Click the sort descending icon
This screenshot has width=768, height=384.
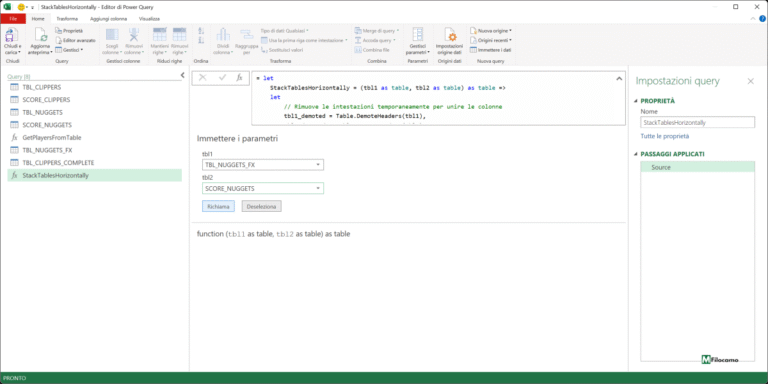[x=201, y=40]
